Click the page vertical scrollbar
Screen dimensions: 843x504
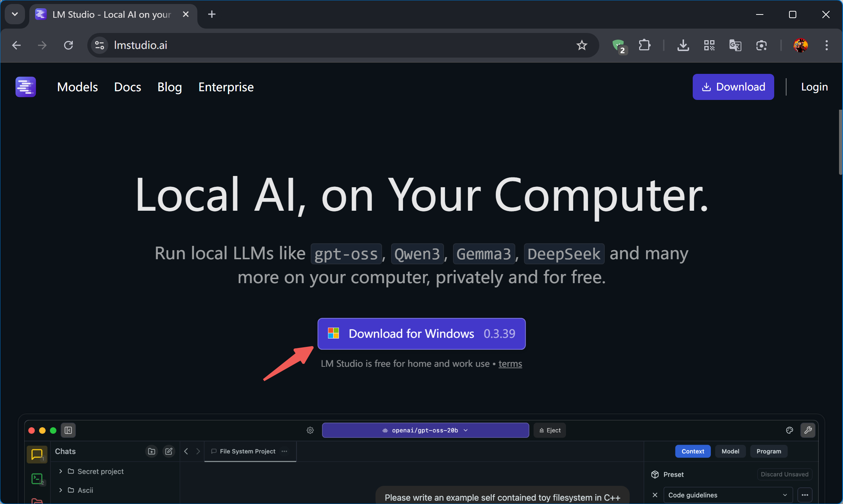(x=840, y=143)
